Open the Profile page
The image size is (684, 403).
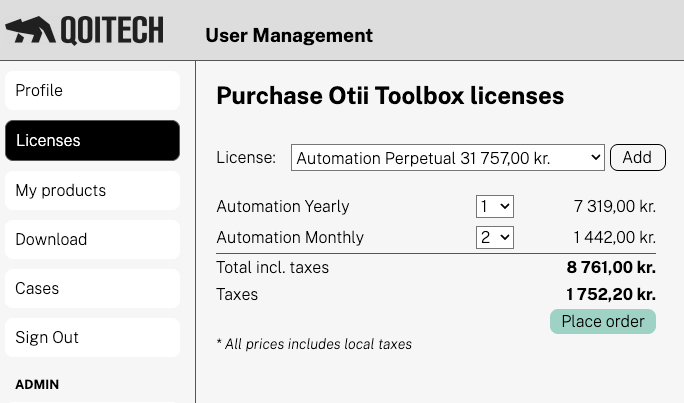point(92,90)
